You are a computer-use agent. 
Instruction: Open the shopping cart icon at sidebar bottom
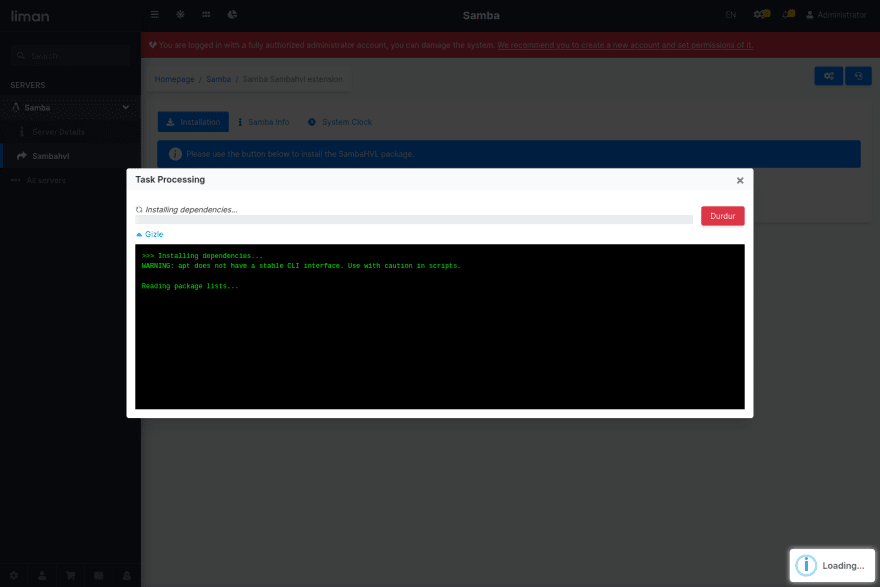pyautogui.click(x=70, y=575)
